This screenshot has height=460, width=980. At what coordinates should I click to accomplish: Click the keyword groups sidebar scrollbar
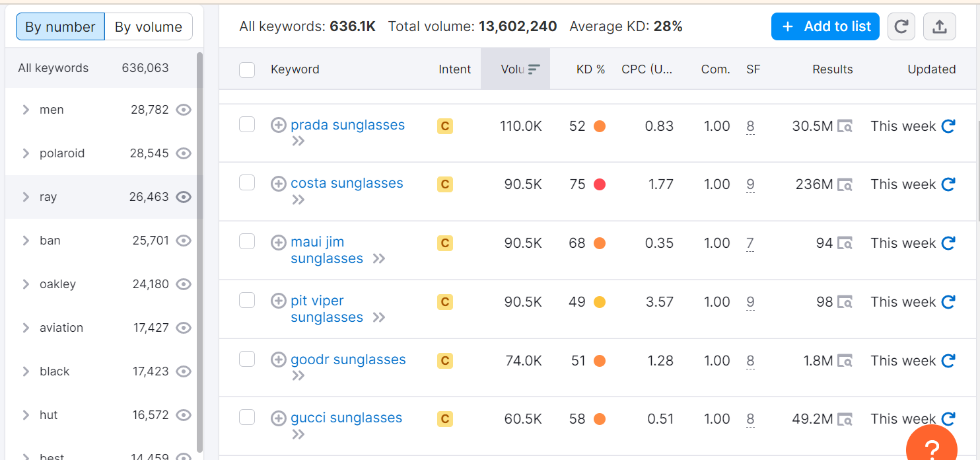(199, 251)
